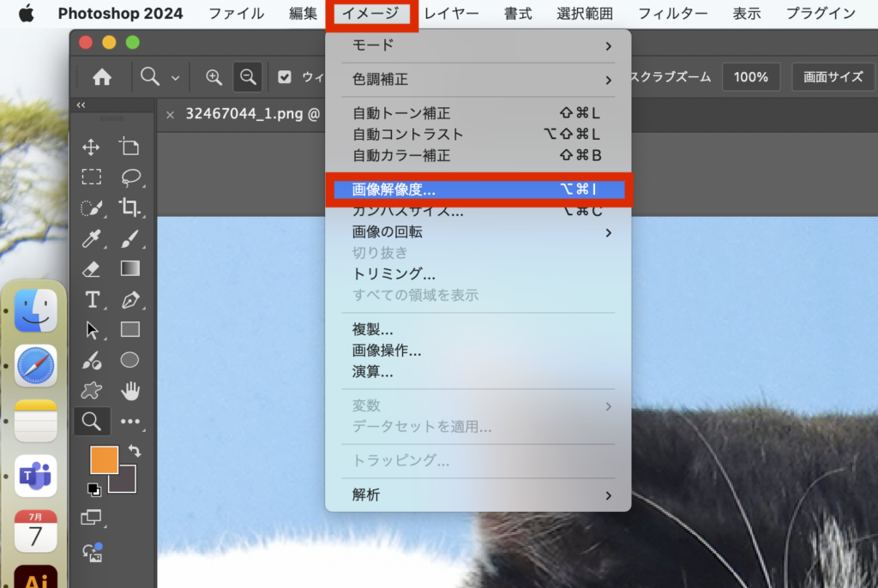The image size is (878, 588).
Task: Select the Ellipse tool
Action: point(129,360)
